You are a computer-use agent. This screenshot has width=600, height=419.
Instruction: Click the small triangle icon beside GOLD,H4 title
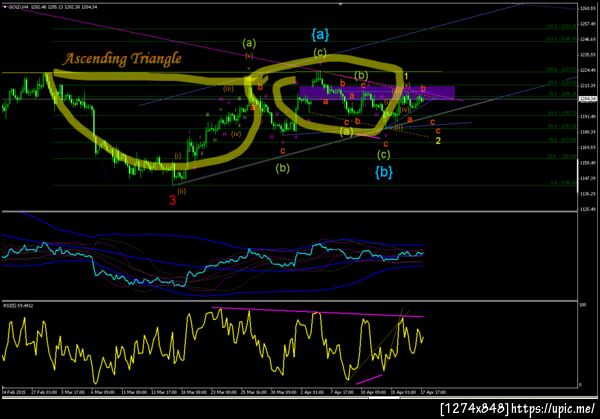pyautogui.click(x=5, y=7)
